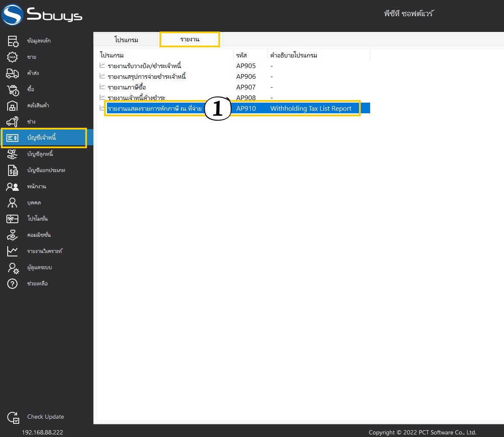
Task: Click the ซื้อ purchase cart icon
Action: tap(13, 90)
